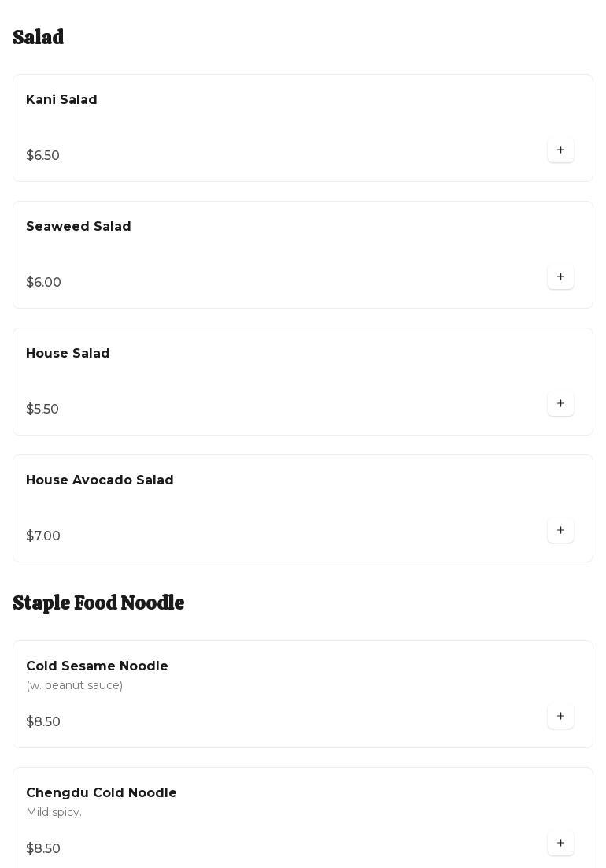Select the Seaweed Salad item name
The height and width of the screenshot is (868, 606).
[x=79, y=227]
